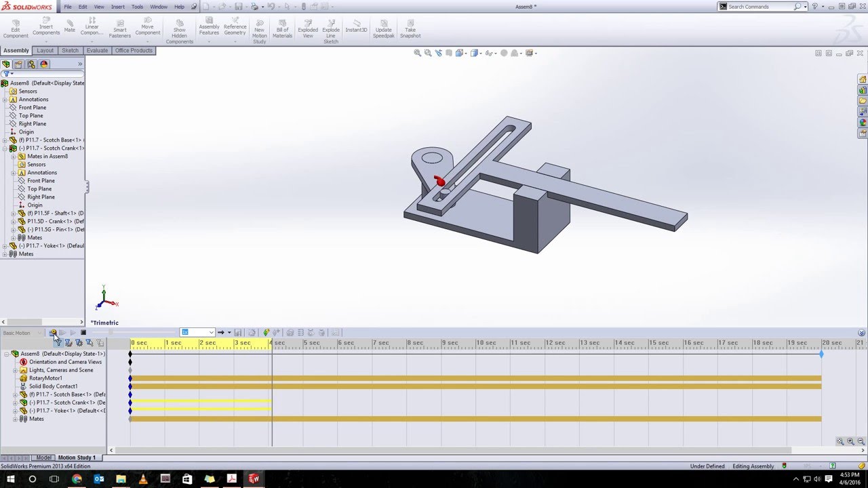The height and width of the screenshot is (488, 868).
Task: Click the Update Speedpak tool
Action: point(384,27)
